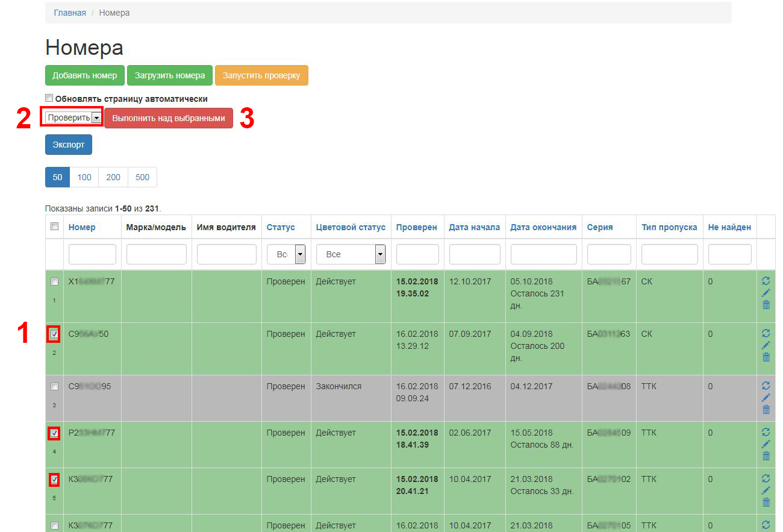Focus the Номер filter input
The image size is (783, 532).
[x=92, y=254]
